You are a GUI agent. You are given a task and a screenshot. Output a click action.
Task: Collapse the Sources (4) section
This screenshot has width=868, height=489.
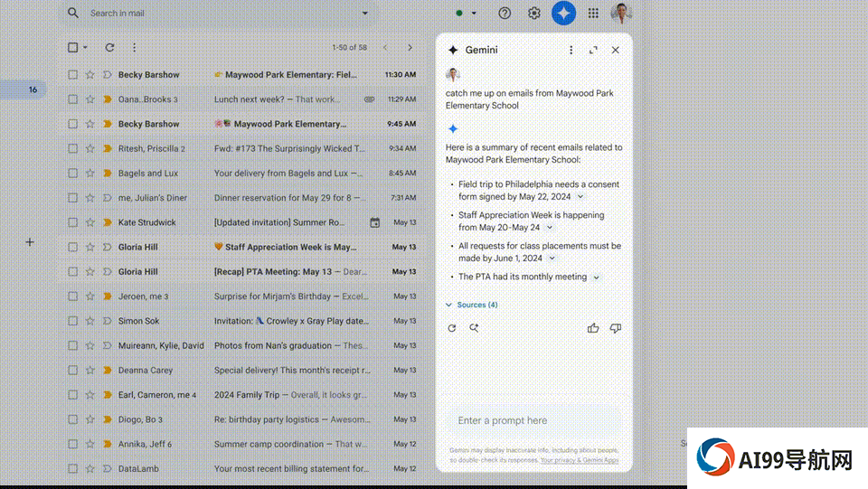[472, 305]
